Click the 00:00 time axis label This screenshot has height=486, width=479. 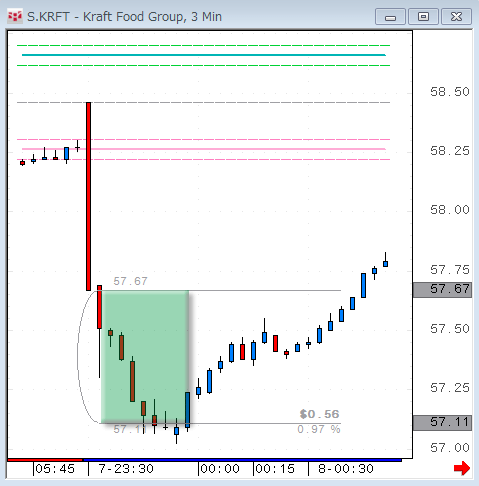pos(220,469)
